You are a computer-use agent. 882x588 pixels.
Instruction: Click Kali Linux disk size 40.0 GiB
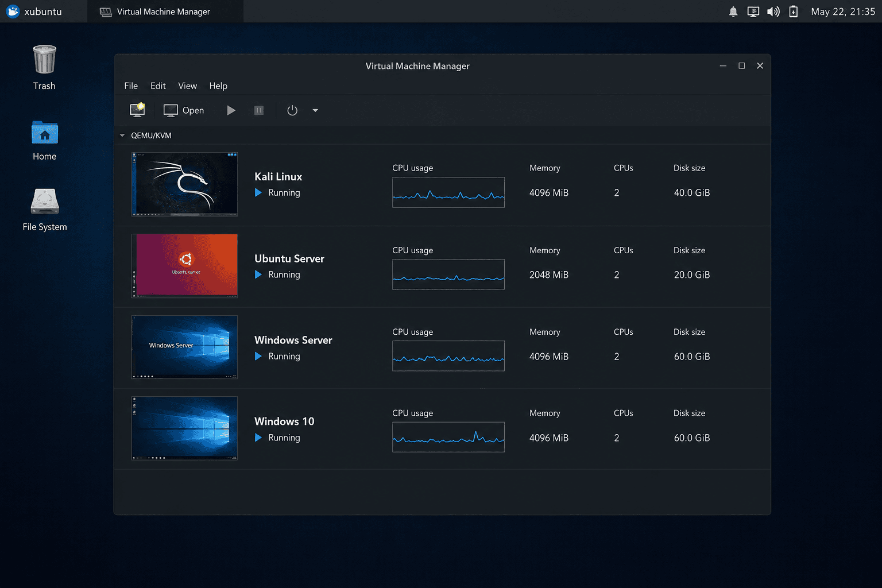click(692, 193)
